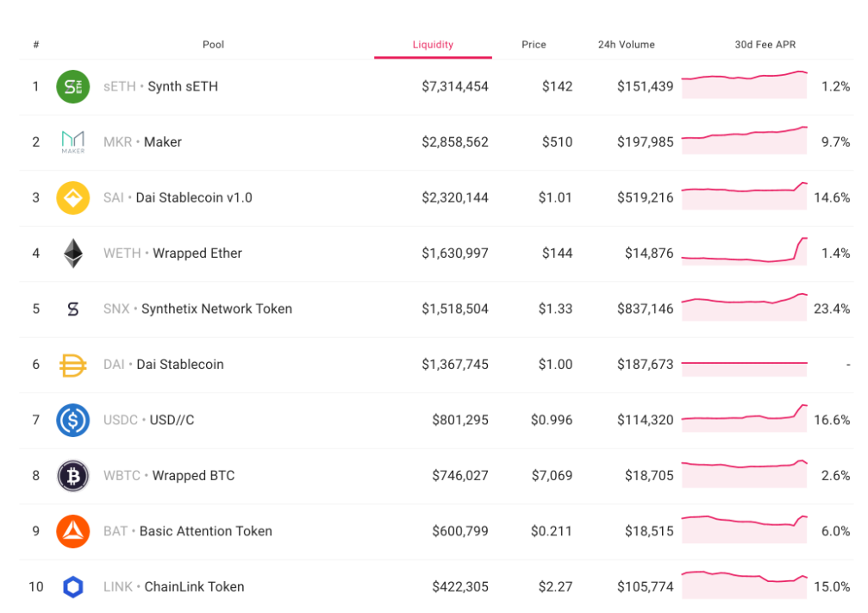Open the Synthetix Network Token pool
The image size is (868, 613).
(x=216, y=309)
